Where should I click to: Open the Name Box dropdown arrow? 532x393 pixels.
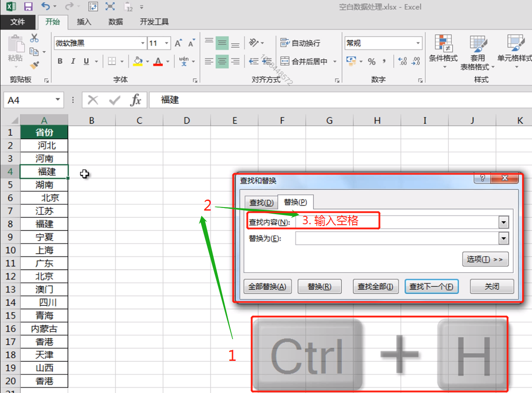click(58, 100)
